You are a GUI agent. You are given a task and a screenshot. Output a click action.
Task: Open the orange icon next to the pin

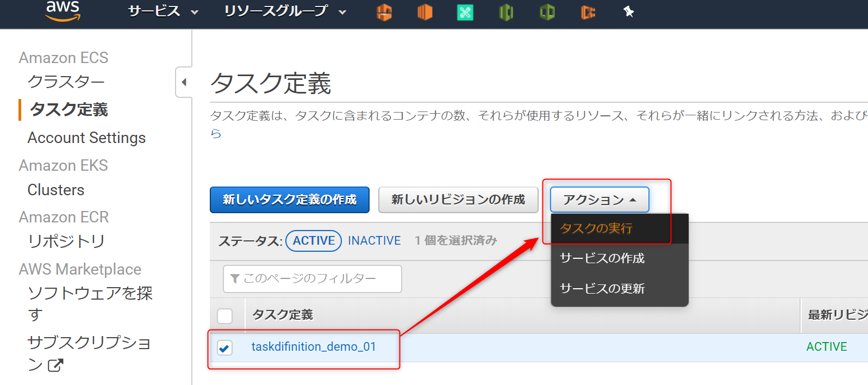588,12
